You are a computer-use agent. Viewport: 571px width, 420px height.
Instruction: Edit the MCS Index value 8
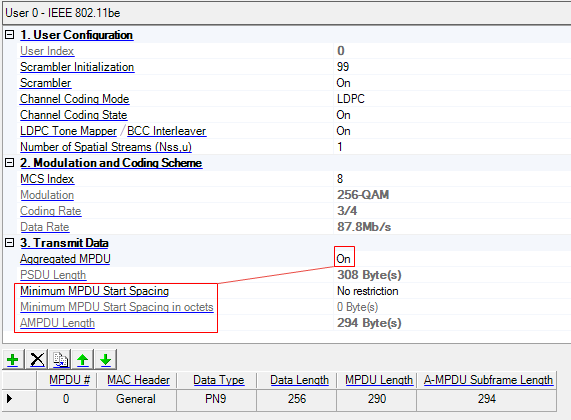coord(340,179)
